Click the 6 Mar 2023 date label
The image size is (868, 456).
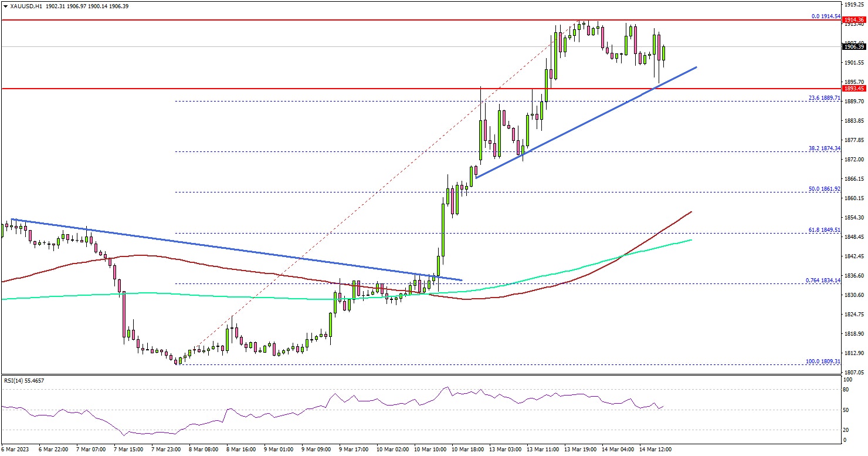(x=15, y=449)
